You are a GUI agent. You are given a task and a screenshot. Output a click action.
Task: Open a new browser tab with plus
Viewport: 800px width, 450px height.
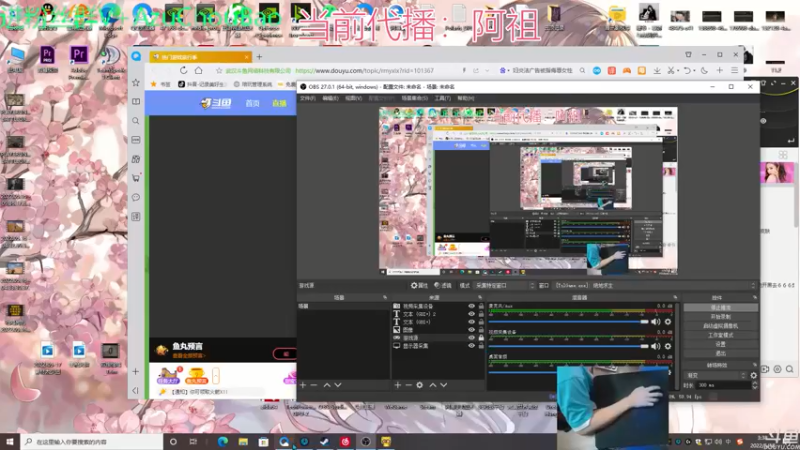(259, 57)
